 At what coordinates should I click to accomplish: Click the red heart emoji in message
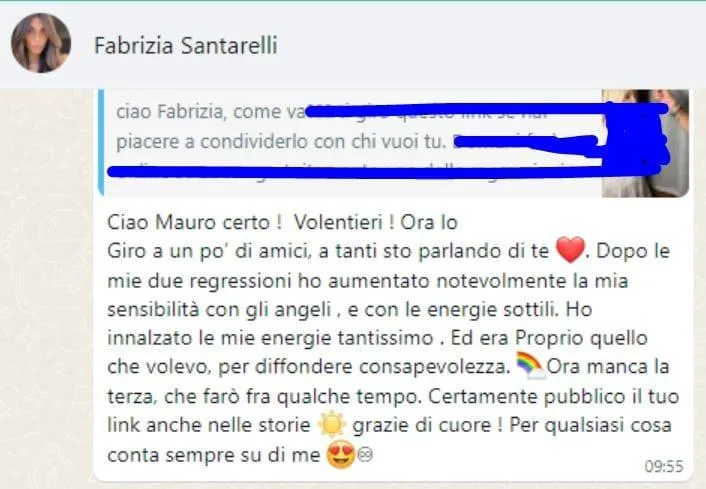[x=570, y=250]
